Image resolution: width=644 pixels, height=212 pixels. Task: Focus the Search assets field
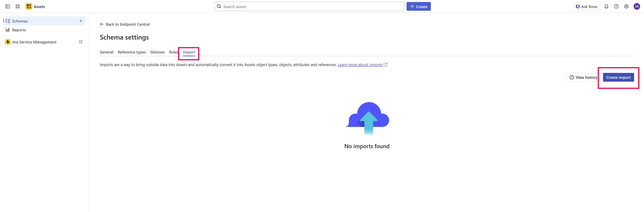pyautogui.click(x=310, y=7)
